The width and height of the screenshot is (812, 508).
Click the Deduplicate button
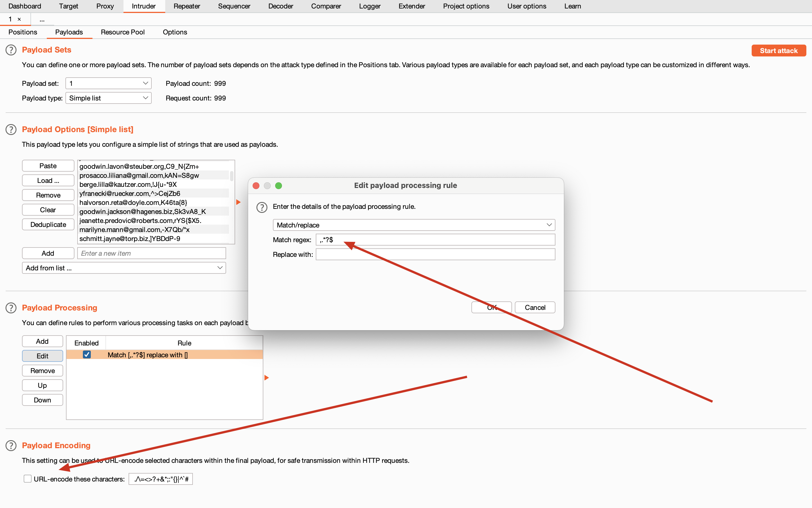48,224
